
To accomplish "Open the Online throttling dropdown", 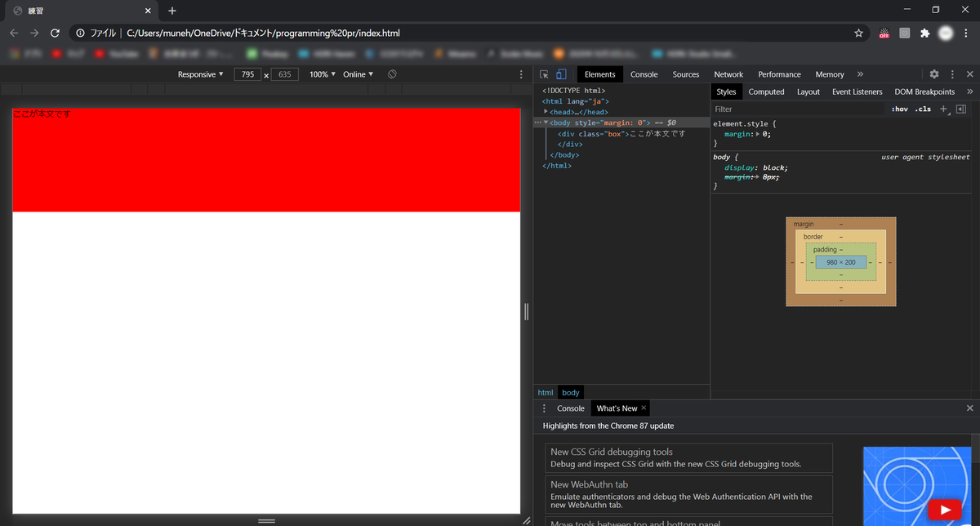I will [x=358, y=74].
